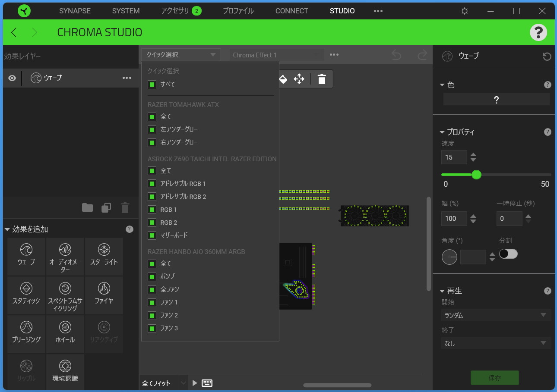Add the ウェーブ effect tile

[26, 257]
